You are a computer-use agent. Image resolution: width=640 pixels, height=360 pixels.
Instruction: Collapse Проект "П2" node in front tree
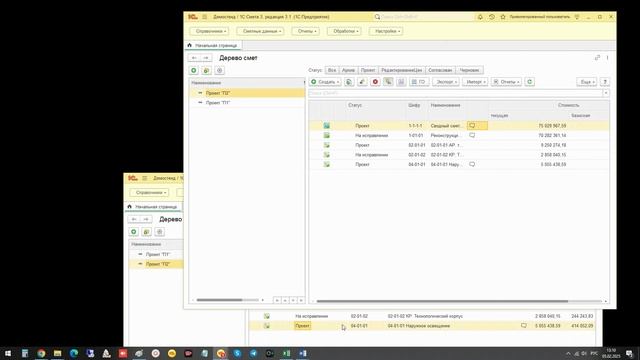pos(200,93)
